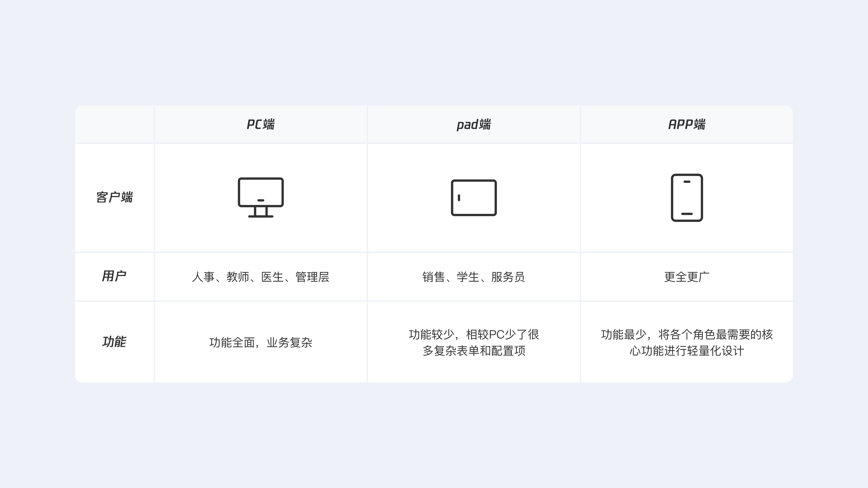Click the 功能 row label
Screen dimensions: 868x488
(x=114, y=342)
